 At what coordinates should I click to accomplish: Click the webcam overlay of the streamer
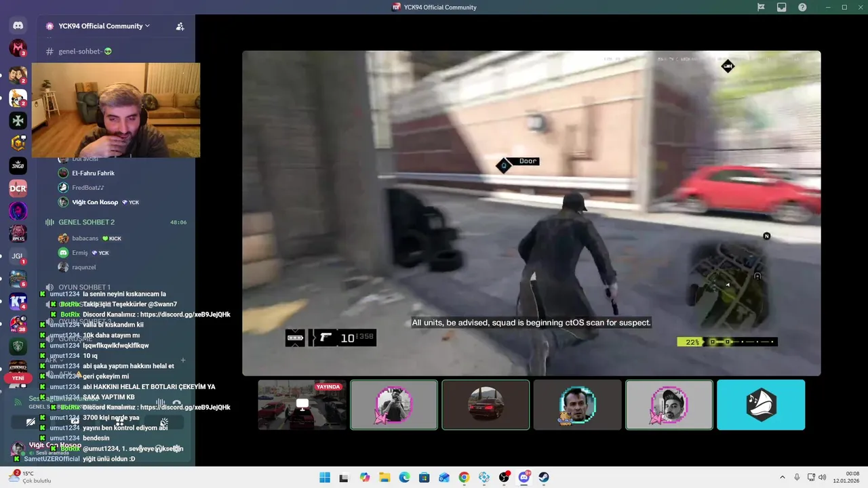click(116, 110)
